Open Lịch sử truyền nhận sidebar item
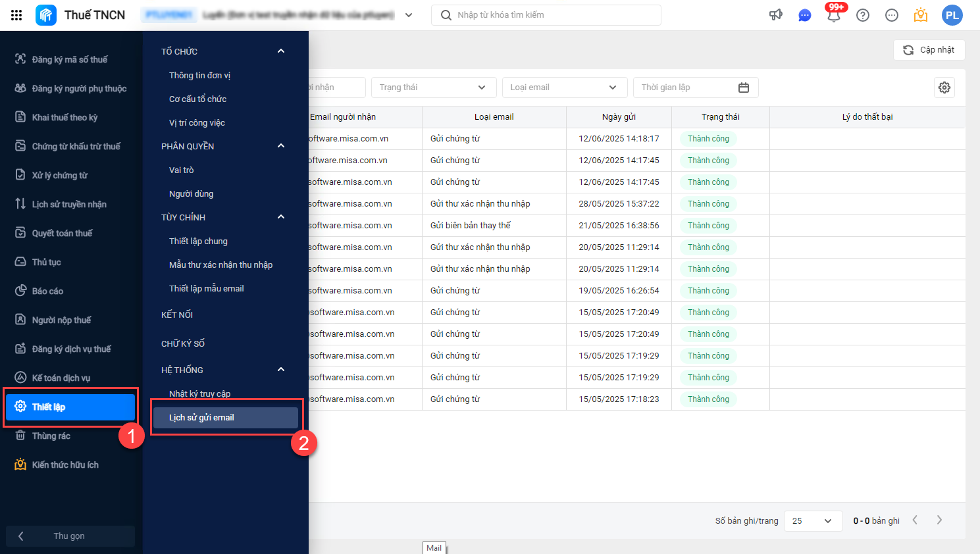Viewport: 980px width, 554px height. click(70, 204)
